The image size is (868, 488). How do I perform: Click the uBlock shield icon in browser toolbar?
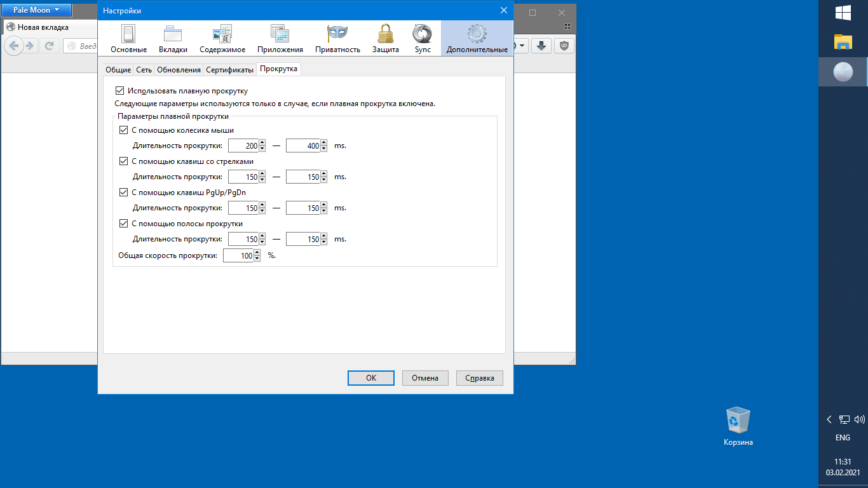click(564, 46)
